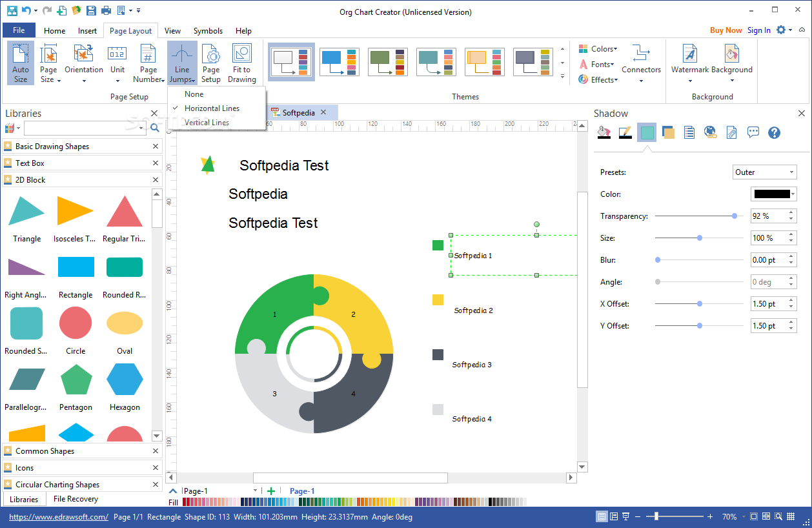Click the open folder icon in quick access toolbar

(x=76, y=10)
